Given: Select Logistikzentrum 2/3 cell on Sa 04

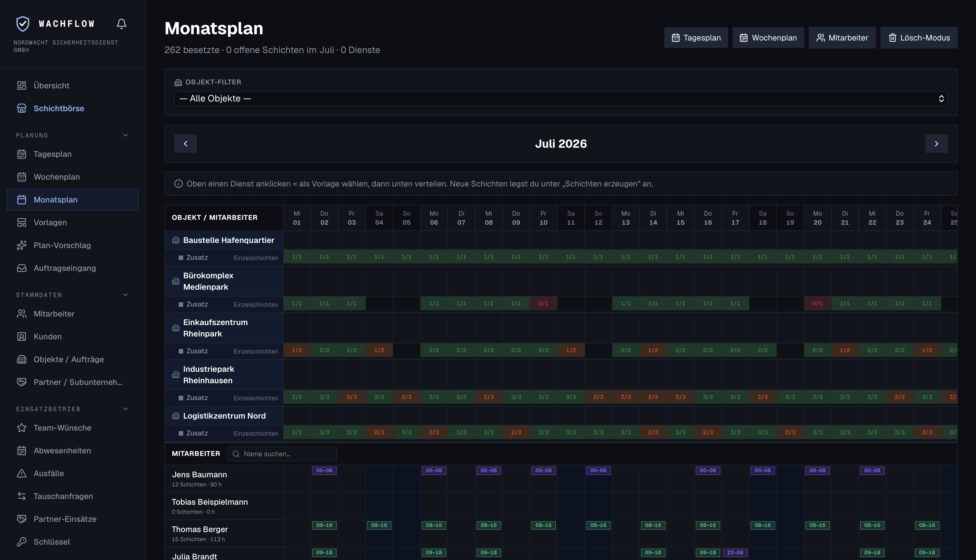Looking at the screenshot, I should click(379, 432).
